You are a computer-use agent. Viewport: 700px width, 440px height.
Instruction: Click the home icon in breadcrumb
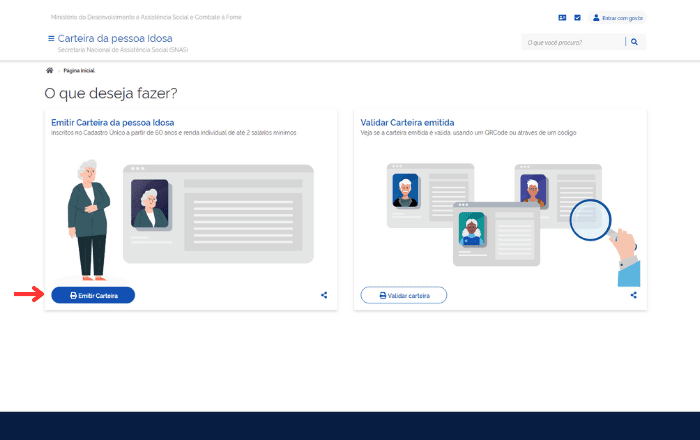pyautogui.click(x=49, y=71)
